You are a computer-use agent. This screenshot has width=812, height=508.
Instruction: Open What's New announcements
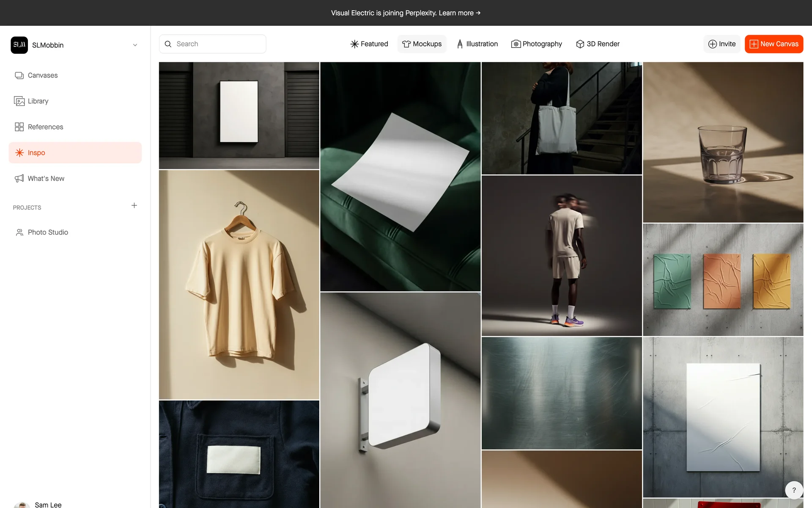click(x=46, y=179)
